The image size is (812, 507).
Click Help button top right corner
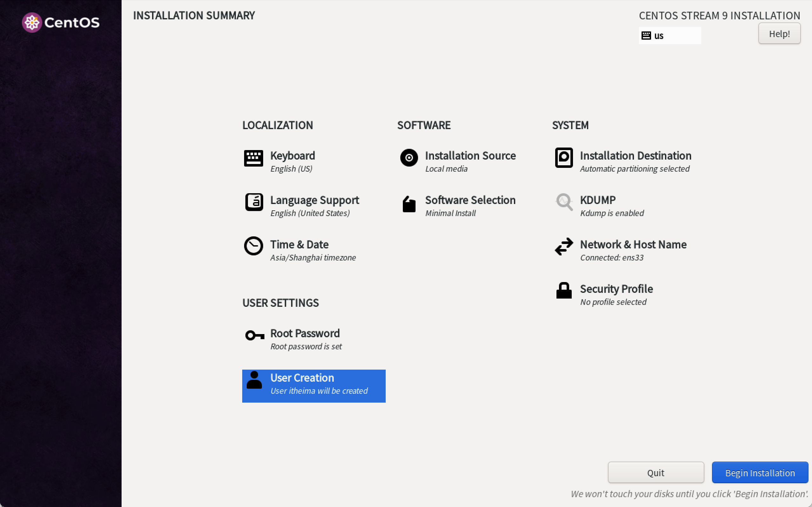point(779,33)
